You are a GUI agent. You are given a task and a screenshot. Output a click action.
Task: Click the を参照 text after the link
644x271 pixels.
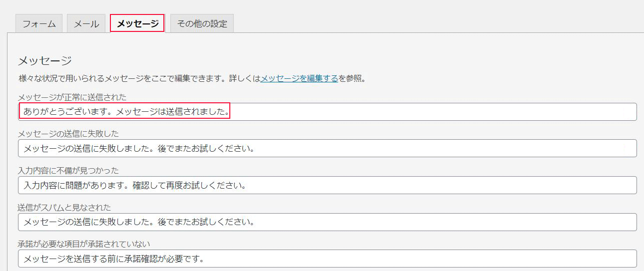coord(352,78)
